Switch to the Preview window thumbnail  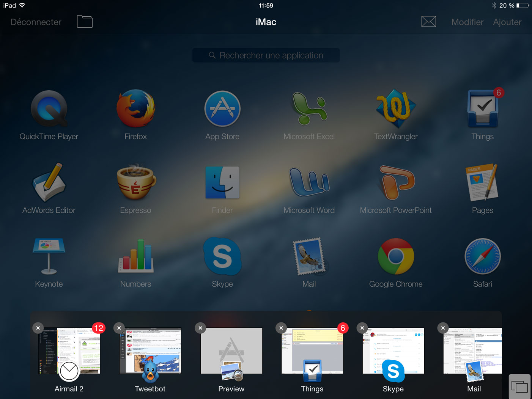231,351
